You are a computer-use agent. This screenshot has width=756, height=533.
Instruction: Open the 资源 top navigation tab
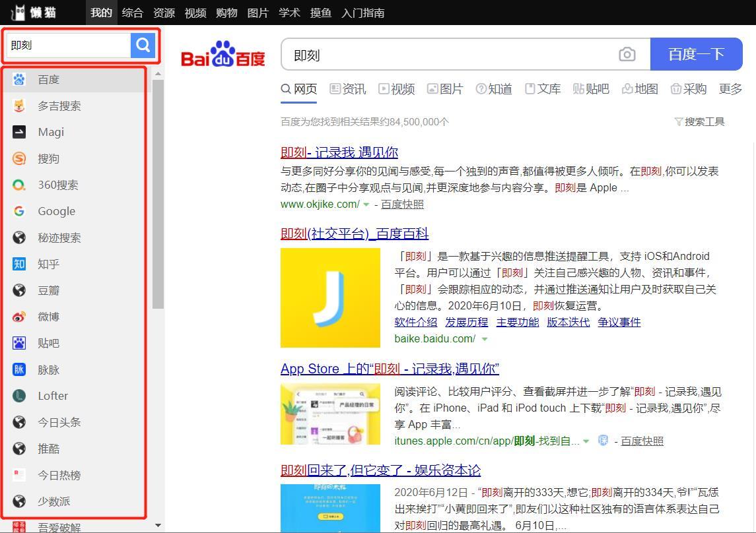164,13
